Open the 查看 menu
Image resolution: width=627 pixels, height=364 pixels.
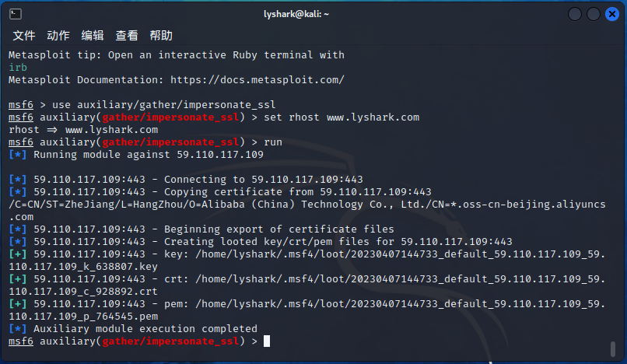coord(127,36)
